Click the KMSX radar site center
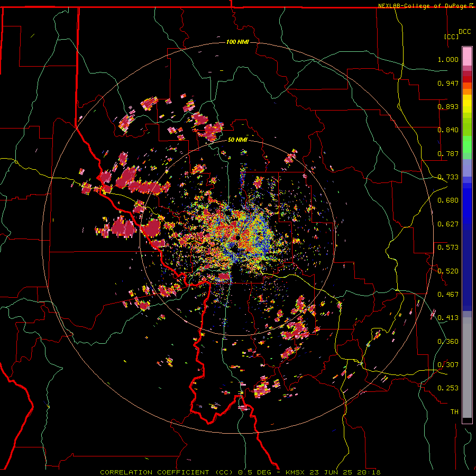 pos(237,237)
